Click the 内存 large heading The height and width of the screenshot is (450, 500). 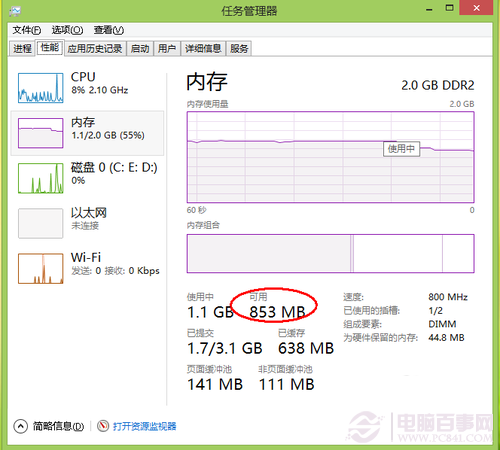pyautogui.click(x=207, y=82)
